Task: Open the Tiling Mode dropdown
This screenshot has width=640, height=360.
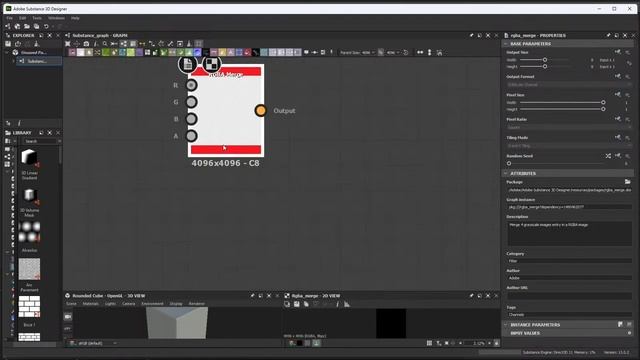Action: point(569,146)
